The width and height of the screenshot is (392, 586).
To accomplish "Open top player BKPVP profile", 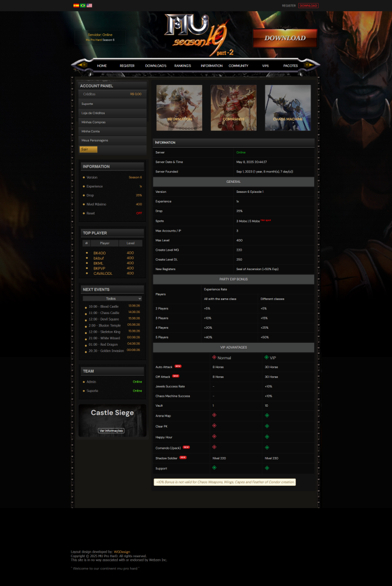I will tap(100, 268).
